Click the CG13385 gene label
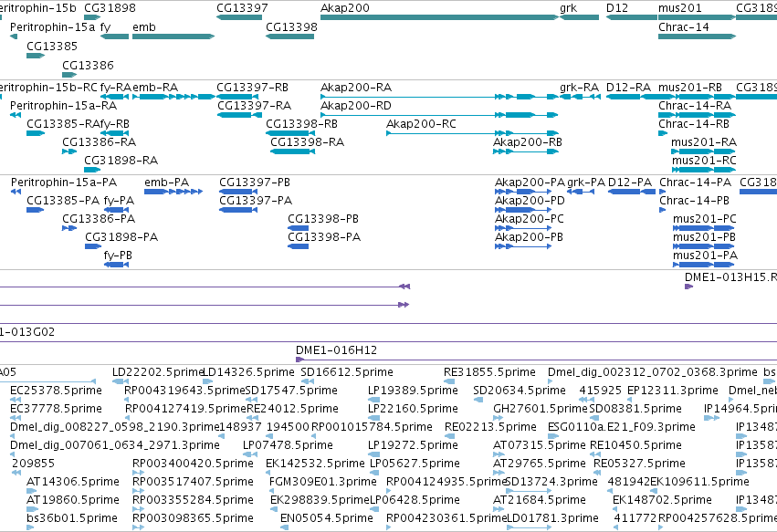 52,46
